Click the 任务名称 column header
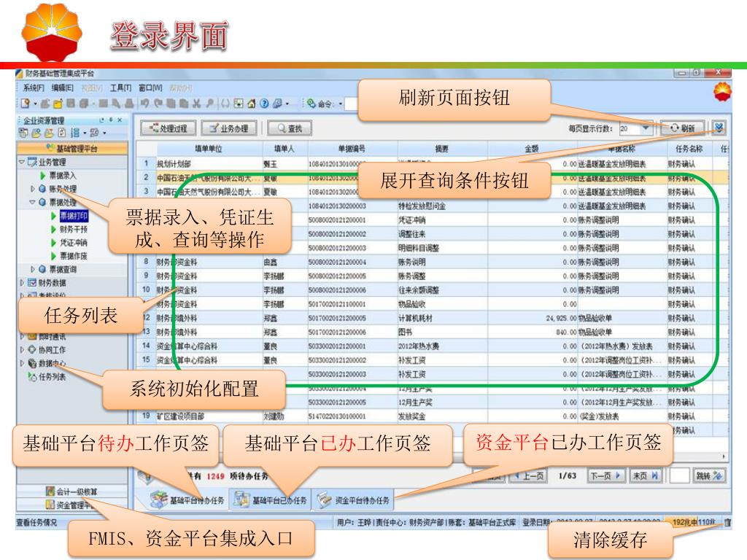747x560 pixels. [689, 149]
